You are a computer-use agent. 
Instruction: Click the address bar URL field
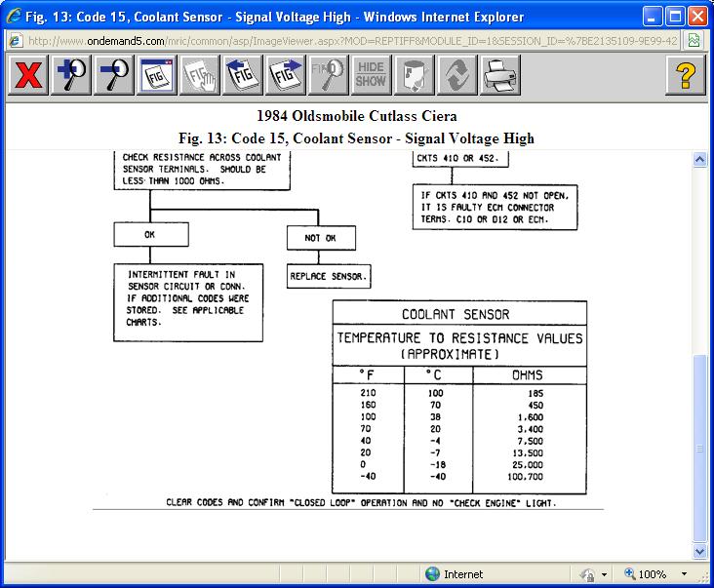(x=352, y=41)
